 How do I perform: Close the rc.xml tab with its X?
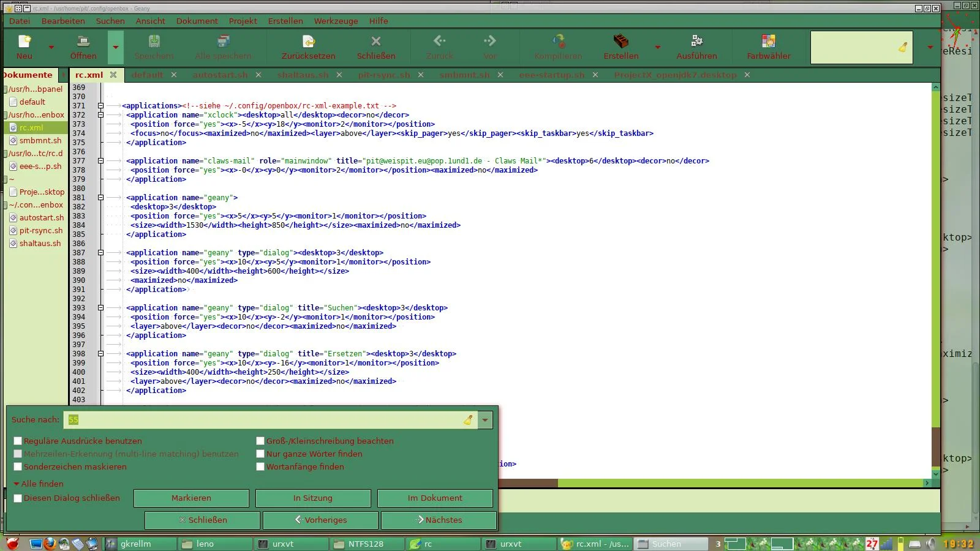113,75
